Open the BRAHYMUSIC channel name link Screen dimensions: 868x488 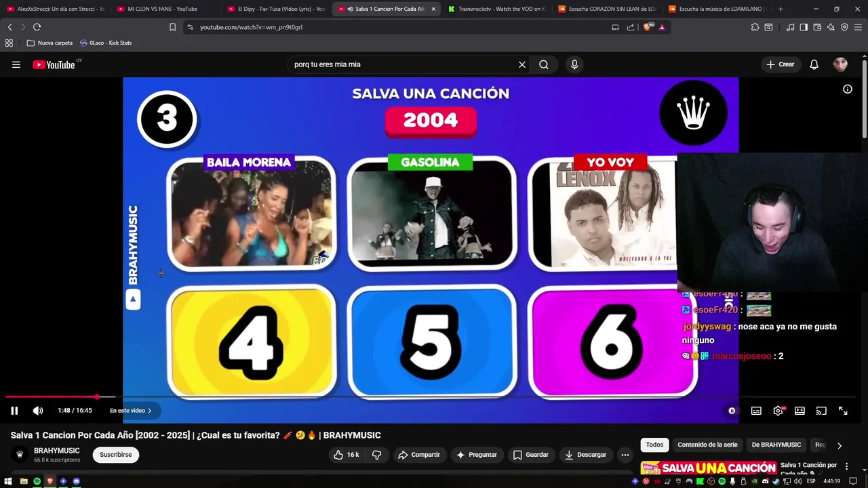pyautogui.click(x=57, y=451)
